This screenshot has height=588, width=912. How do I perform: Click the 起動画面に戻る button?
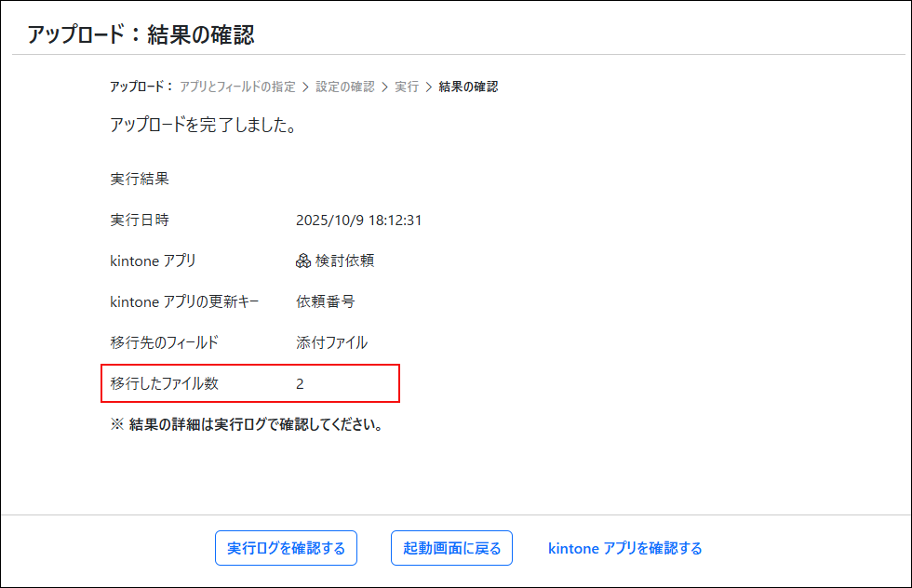click(x=451, y=548)
